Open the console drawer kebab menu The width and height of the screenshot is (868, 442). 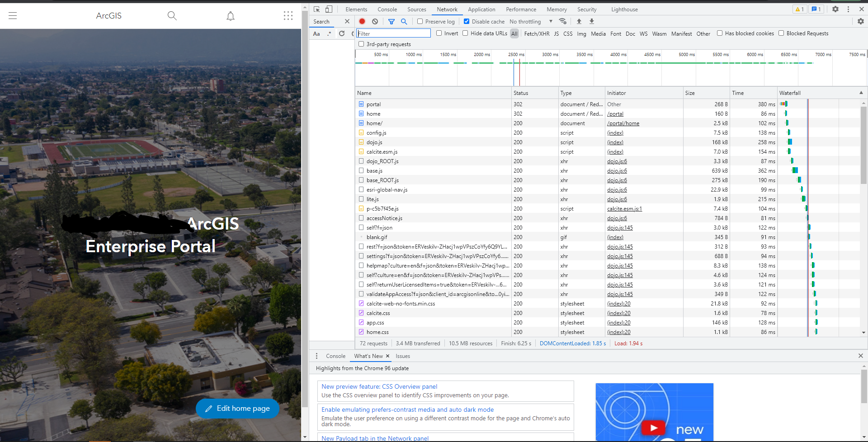click(316, 356)
